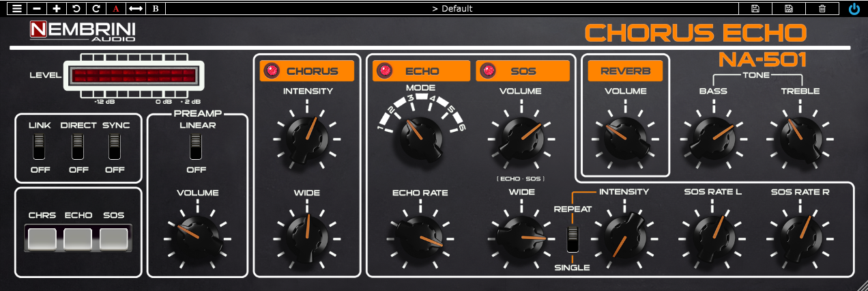Image resolution: width=868 pixels, height=291 pixels.
Task: Click the SOS RATE L knob
Action: [x=714, y=238]
